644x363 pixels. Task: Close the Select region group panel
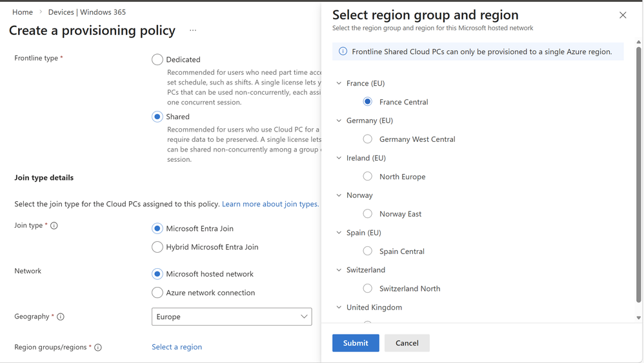[x=623, y=15]
